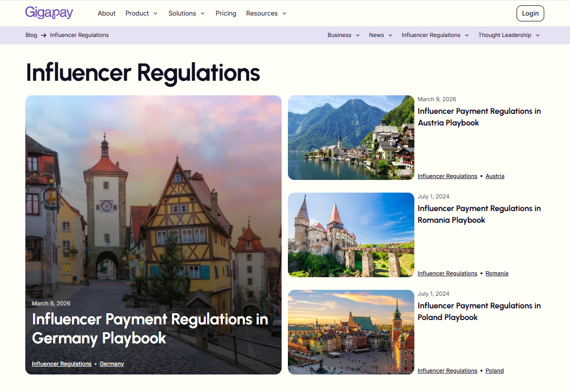Expand the Influencer Regulations chevron in subnav
The height and width of the screenshot is (392, 570).
(x=467, y=36)
